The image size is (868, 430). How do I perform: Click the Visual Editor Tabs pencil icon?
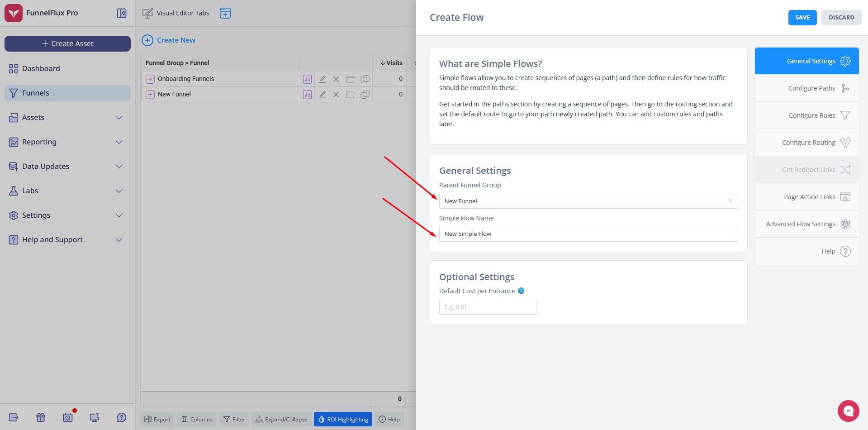tap(147, 13)
